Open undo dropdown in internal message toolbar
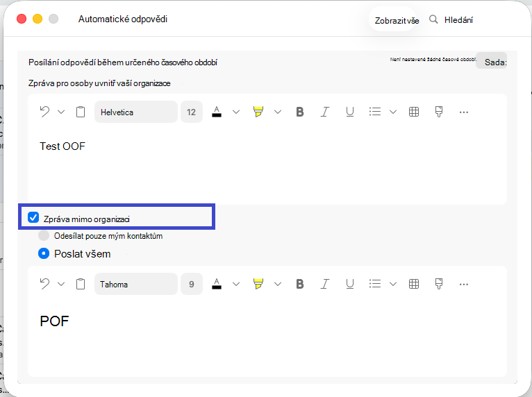This screenshot has width=532, height=397. 61,112
